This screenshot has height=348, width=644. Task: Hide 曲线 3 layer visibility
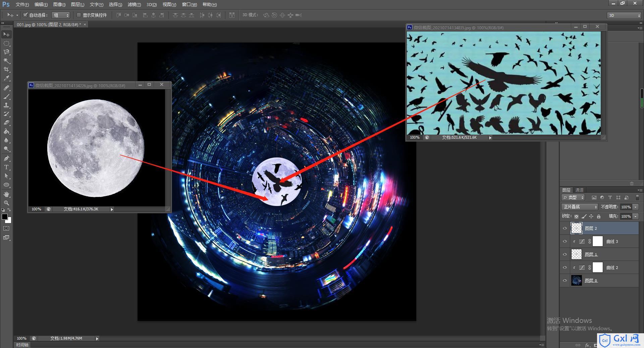point(565,241)
